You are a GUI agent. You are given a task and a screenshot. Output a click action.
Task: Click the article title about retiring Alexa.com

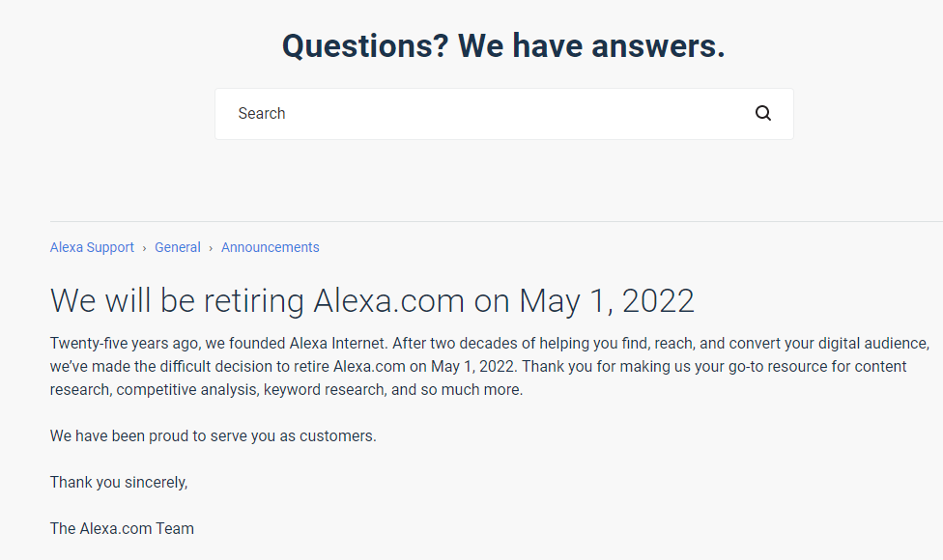tap(372, 301)
